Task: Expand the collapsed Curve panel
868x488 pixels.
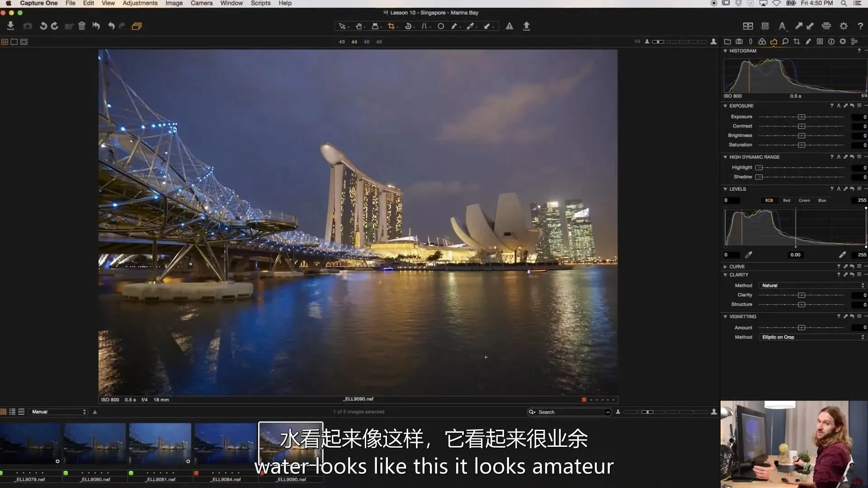Action: pos(726,267)
